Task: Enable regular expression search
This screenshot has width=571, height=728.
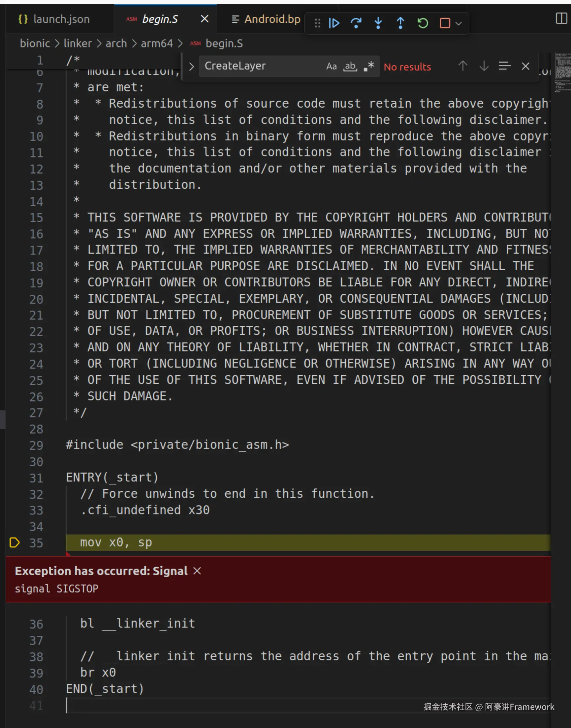Action: (369, 66)
